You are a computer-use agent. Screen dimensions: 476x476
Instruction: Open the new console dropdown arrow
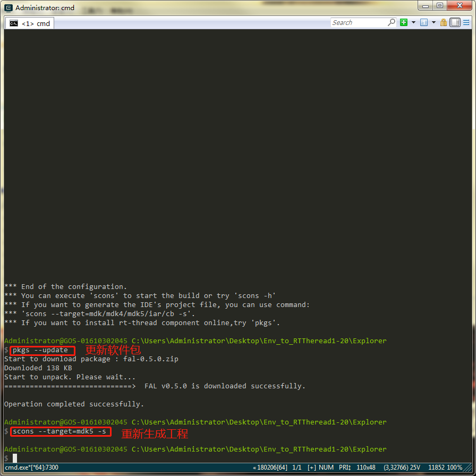coord(413,22)
